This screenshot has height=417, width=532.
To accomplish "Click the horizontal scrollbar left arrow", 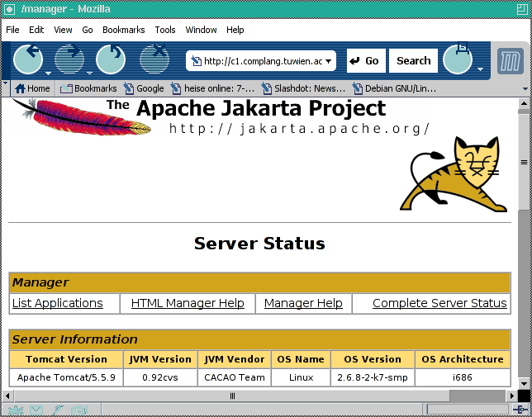I will click(x=7, y=396).
